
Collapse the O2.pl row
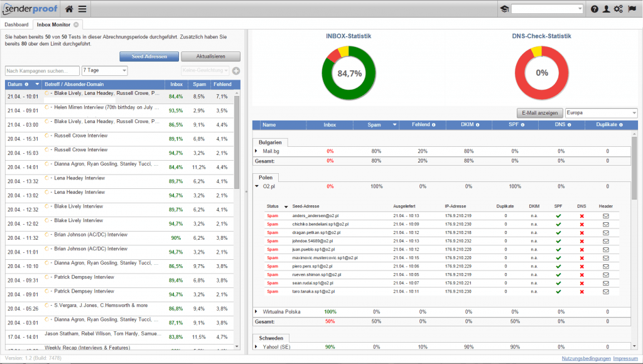(257, 186)
